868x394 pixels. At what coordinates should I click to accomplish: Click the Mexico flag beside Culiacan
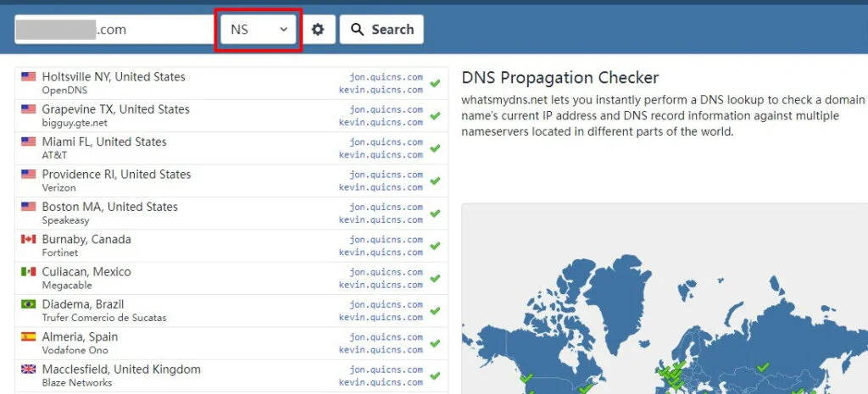coord(28,272)
